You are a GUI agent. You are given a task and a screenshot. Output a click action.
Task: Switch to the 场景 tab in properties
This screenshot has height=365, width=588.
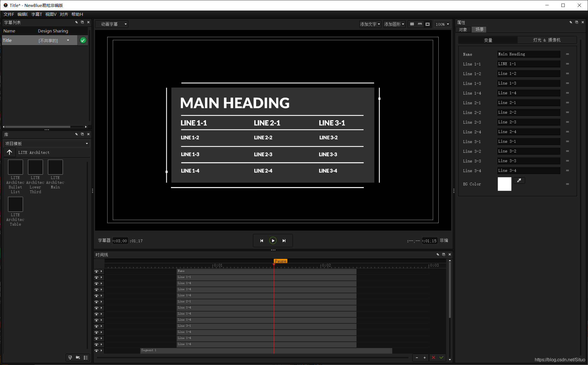[479, 29]
